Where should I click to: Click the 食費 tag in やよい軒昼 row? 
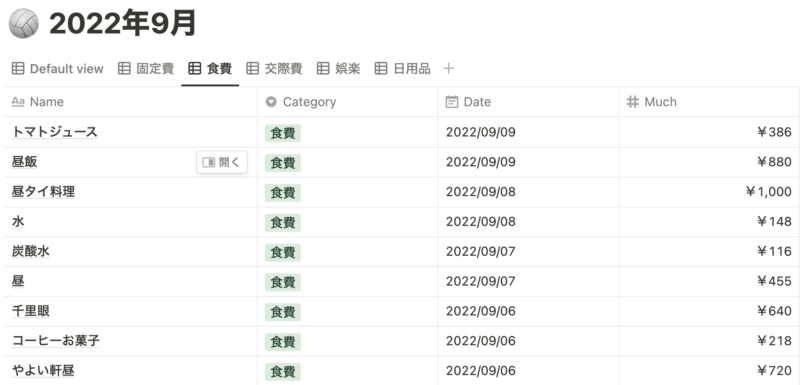(283, 372)
